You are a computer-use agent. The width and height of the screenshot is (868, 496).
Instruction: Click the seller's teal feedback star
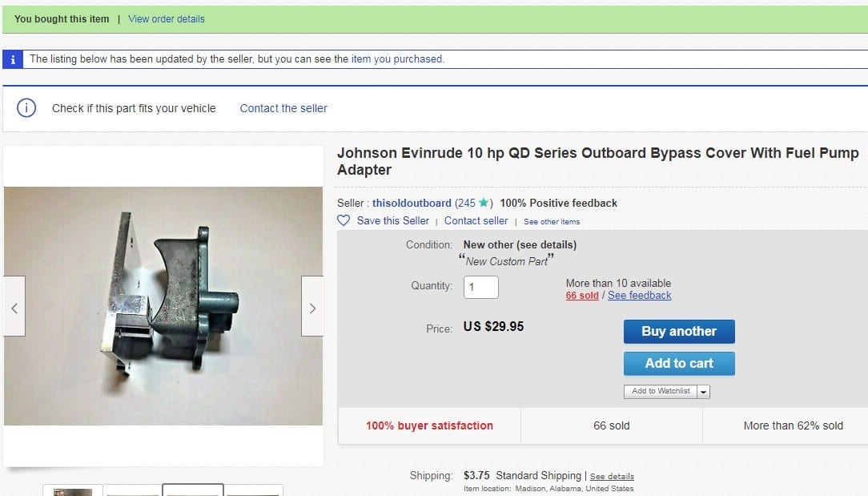(484, 203)
